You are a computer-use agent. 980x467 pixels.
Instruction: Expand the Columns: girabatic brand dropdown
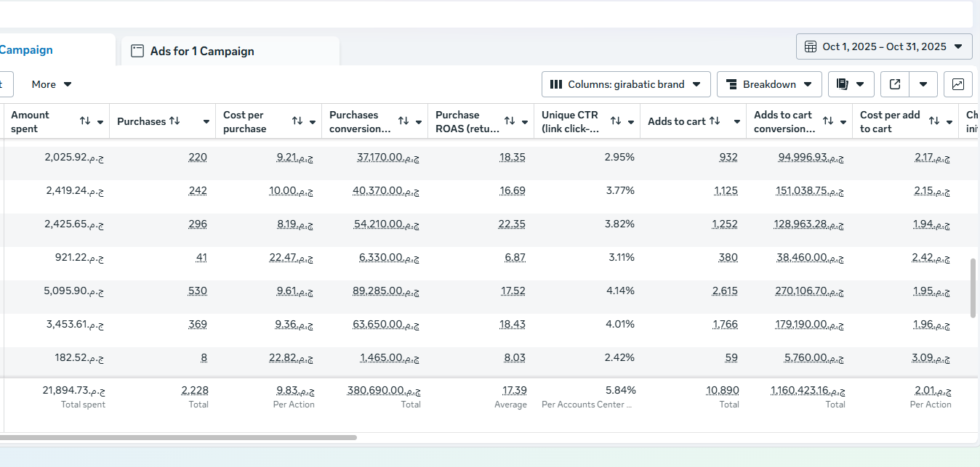(626, 84)
